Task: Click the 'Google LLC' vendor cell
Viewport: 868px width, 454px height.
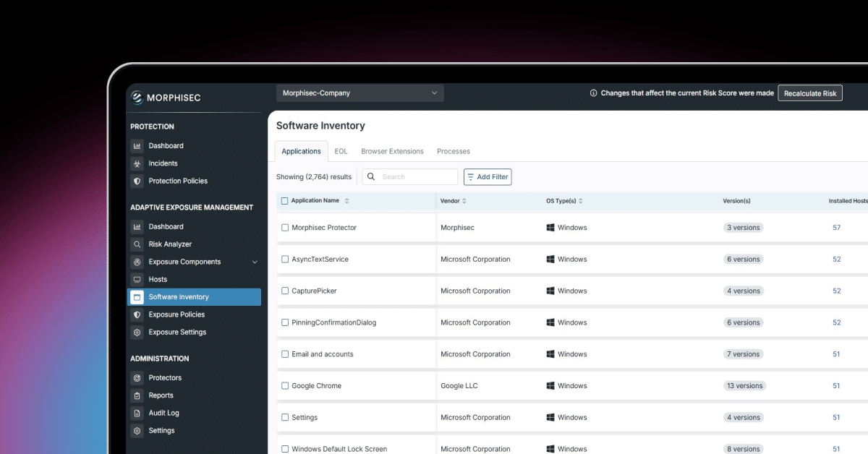Action: pyautogui.click(x=459, y=386)
